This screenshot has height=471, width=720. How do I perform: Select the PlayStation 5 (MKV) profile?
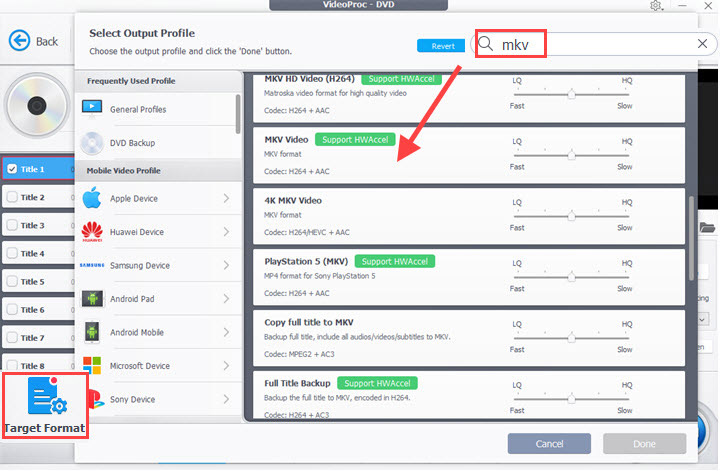point(469,277)
